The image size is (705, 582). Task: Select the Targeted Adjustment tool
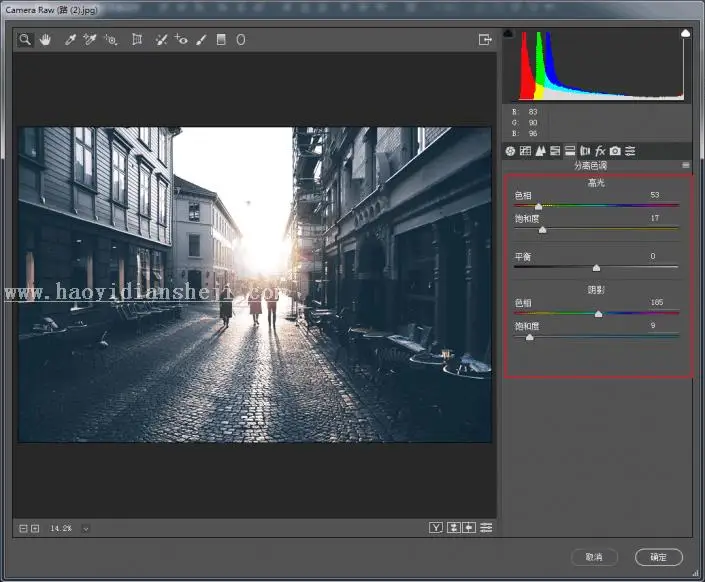click(x=111, y=40)
